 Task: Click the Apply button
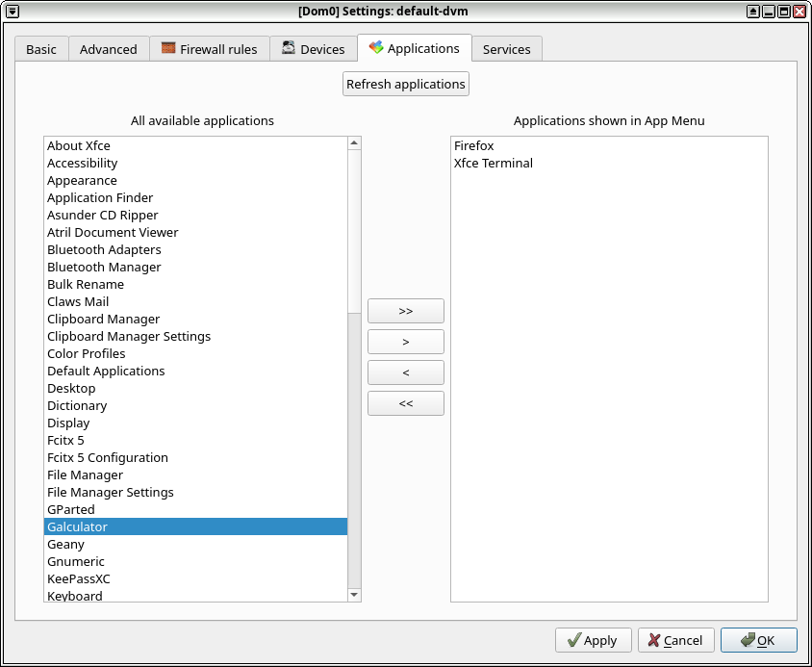pyautogui.click(x=594, y=640)
